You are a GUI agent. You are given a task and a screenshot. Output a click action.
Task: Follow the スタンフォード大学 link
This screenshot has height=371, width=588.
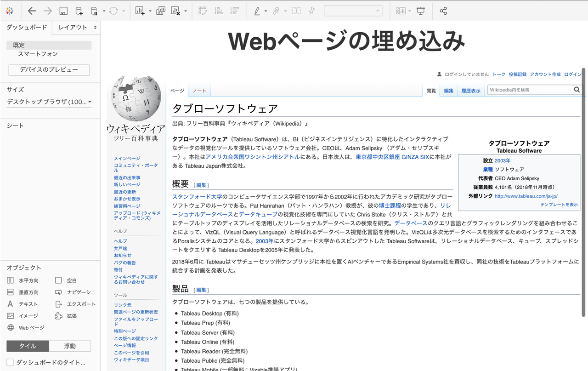click(197, 197)
